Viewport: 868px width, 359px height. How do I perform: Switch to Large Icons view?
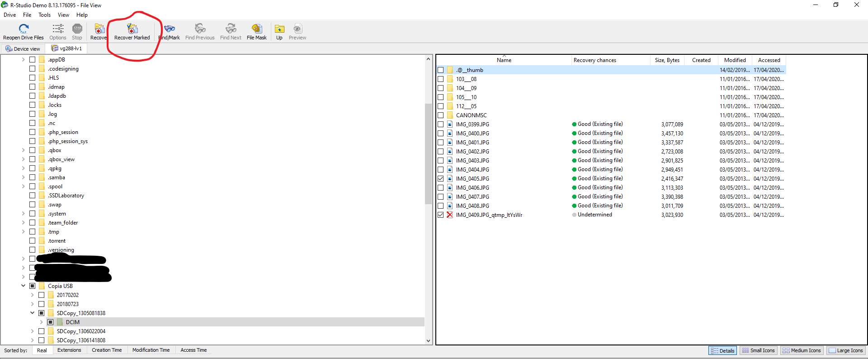pos(845,350)
